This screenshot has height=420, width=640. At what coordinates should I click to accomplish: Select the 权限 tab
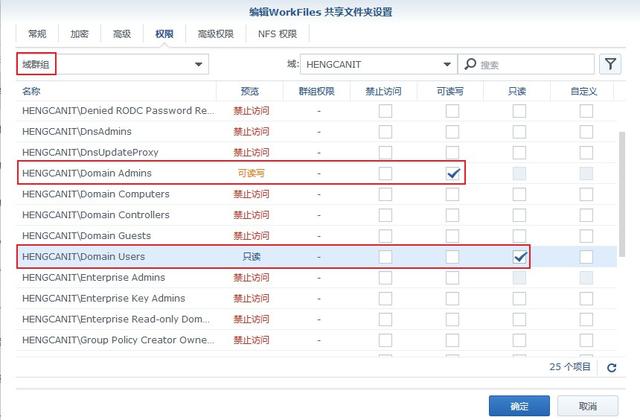click(164, 34)
